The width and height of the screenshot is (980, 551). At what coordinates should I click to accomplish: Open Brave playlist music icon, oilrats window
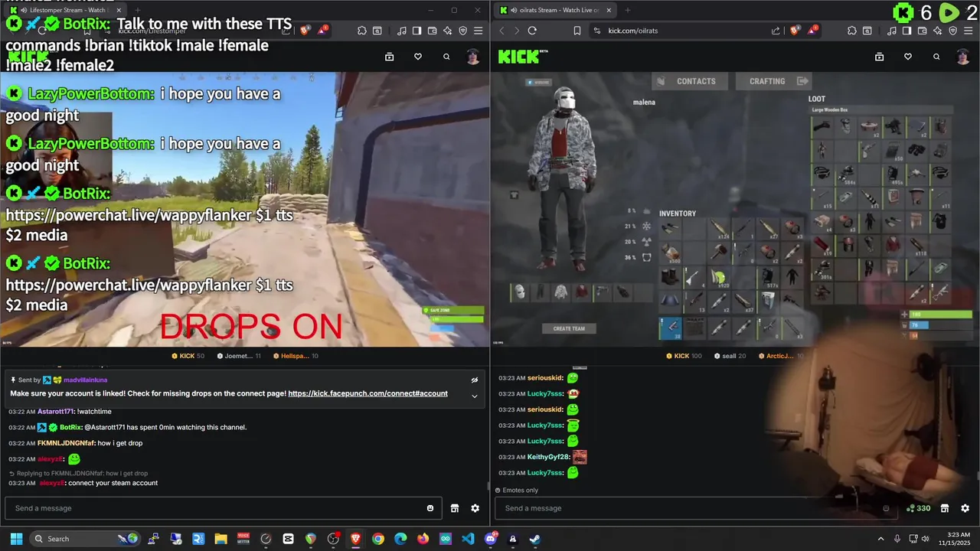click(892, 31)
